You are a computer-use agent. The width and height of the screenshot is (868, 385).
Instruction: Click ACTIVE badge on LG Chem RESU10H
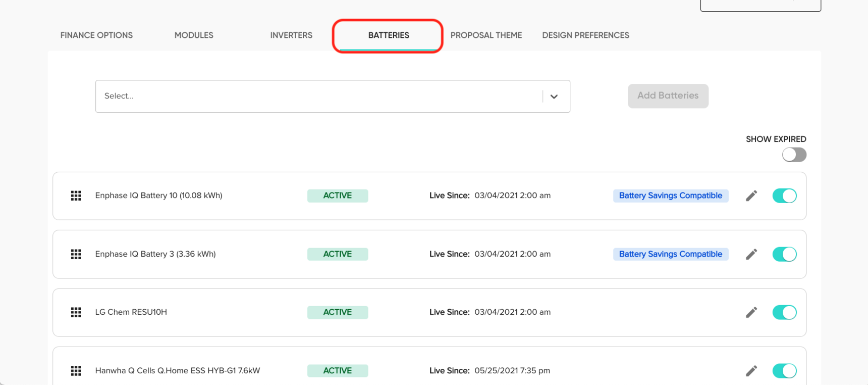point(338,312)
